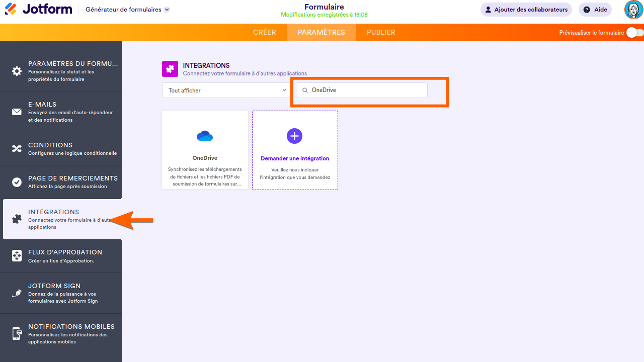Image resolution: width=644 pixels, height=362 pixels.
Task: Click the INTEGRATIONS heading text
Action: point(206,65)
